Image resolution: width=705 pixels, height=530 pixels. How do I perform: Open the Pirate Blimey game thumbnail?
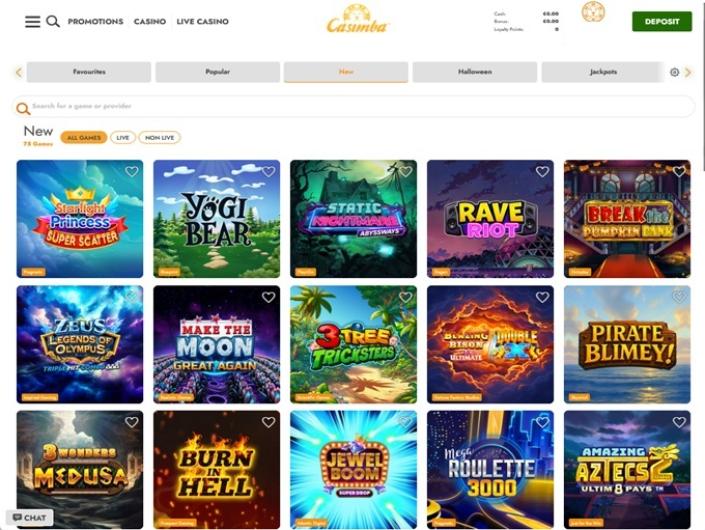pos(627,344)
